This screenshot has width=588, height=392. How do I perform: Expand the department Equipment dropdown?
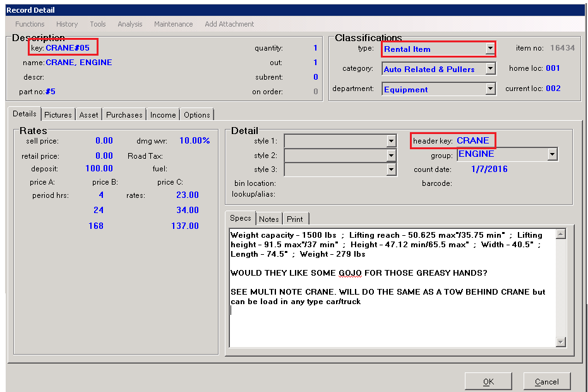pyautogui.click(x=490, y=89)
